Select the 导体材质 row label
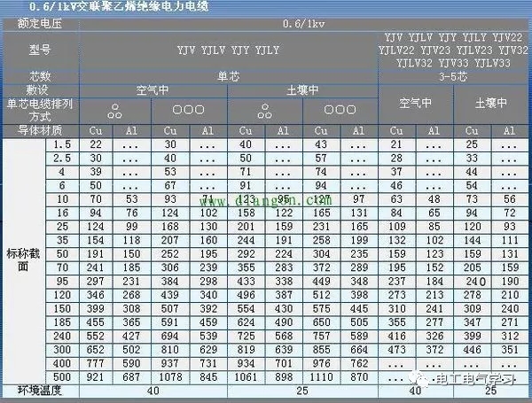532x403 pixels. coord(40,131)
